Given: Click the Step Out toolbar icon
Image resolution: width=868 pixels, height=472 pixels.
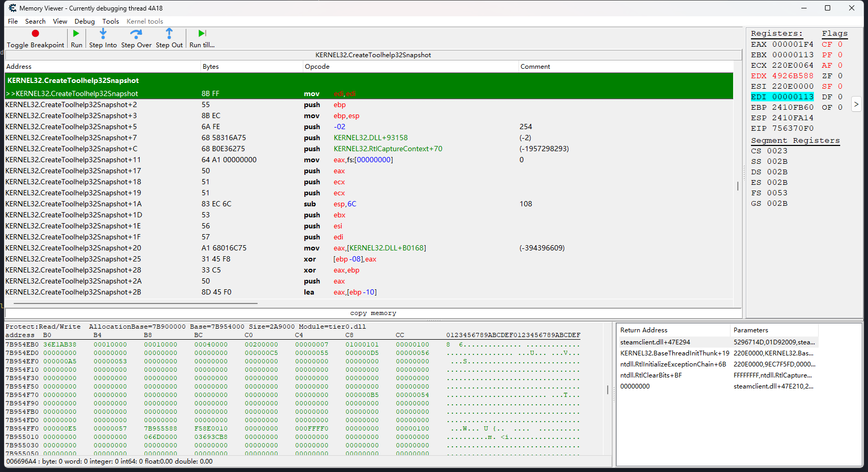Looking at the screenshot, I should (x=169, y=34).
